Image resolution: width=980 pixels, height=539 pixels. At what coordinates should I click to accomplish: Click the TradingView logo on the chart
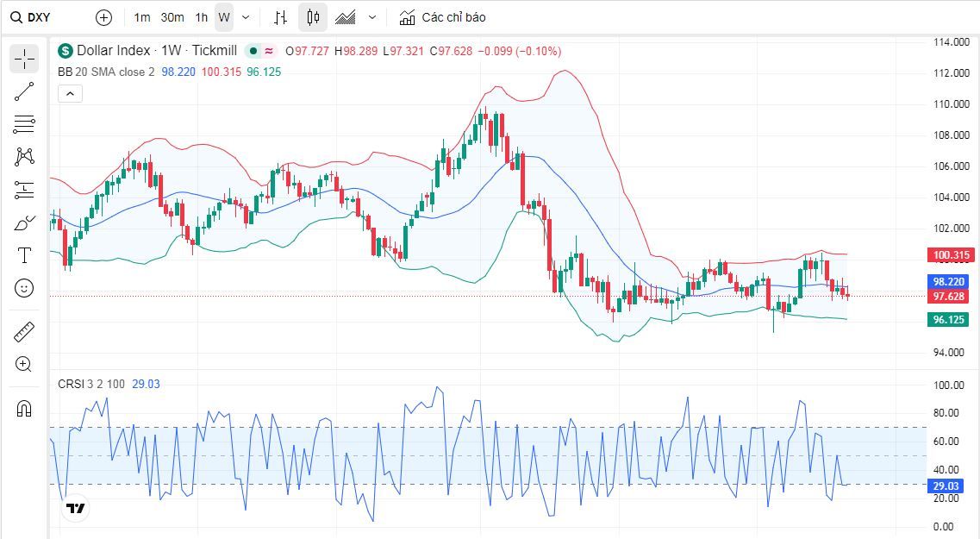tap(76, 508)
